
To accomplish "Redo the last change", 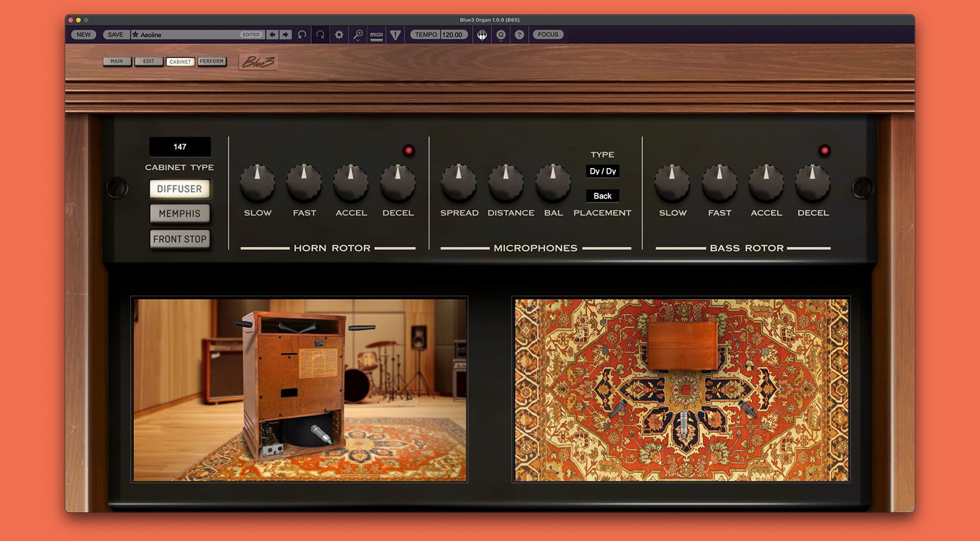I will (x=320, y=34).
